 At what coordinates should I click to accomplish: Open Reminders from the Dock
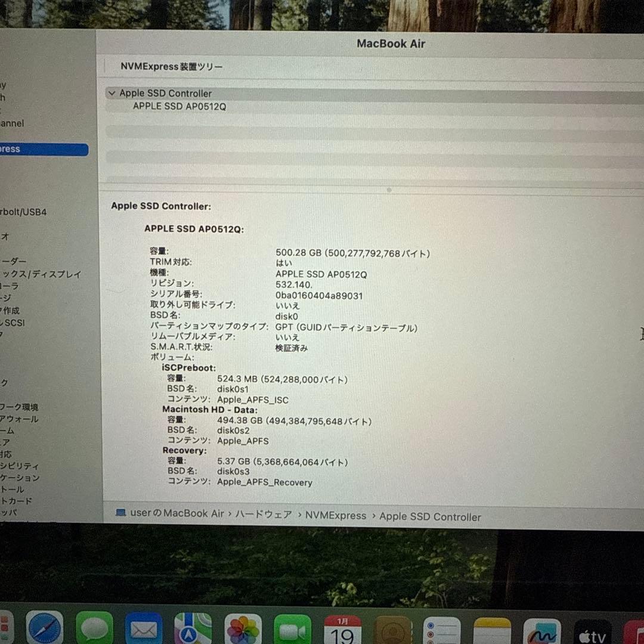[x=441, y=627]
